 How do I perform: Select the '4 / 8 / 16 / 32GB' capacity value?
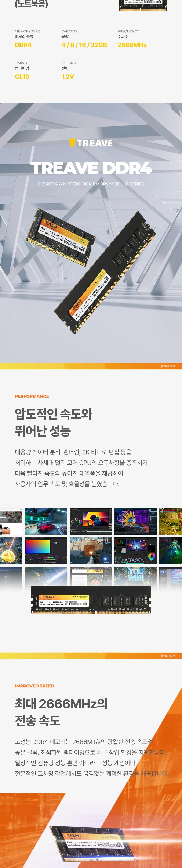[84, 45]
